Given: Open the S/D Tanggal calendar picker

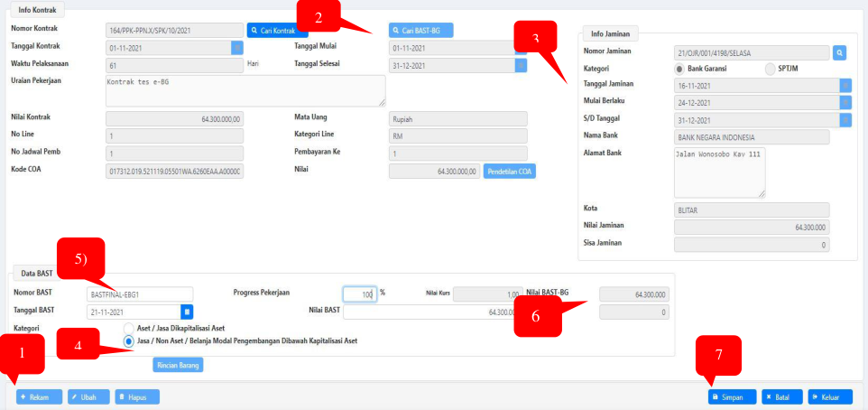Looking at the screenshot, I should coord(845,120).
